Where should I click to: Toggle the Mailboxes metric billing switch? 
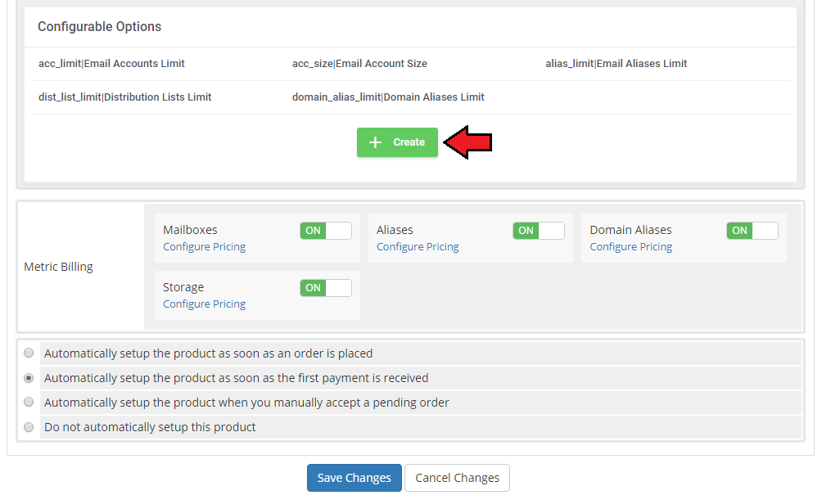click(x=326, y=231)
